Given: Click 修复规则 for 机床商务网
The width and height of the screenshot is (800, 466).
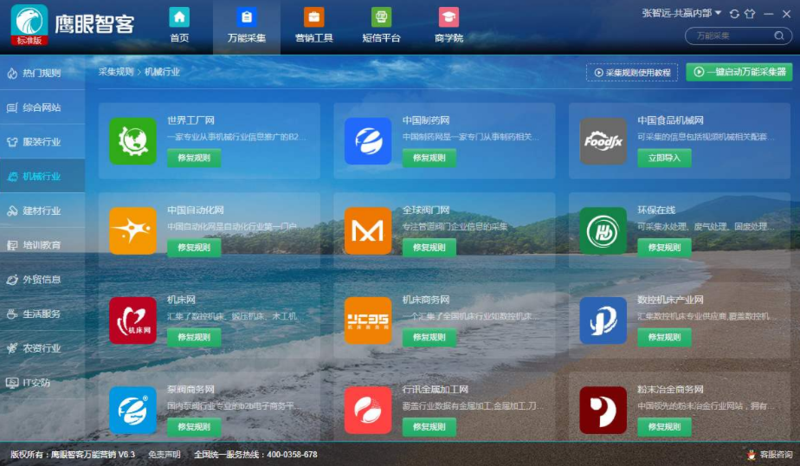Looking at the screenshot, I should (429, 337).
